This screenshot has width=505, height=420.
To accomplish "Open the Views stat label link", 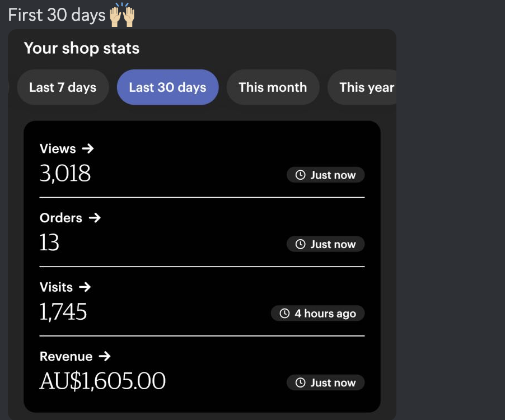I will (x=58, y=149).
